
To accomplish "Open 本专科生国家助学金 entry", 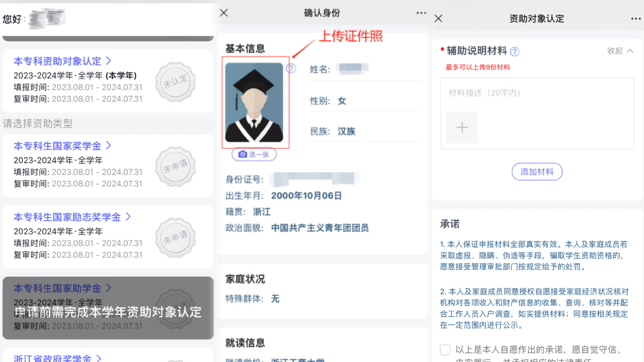I will coord(63,288).
